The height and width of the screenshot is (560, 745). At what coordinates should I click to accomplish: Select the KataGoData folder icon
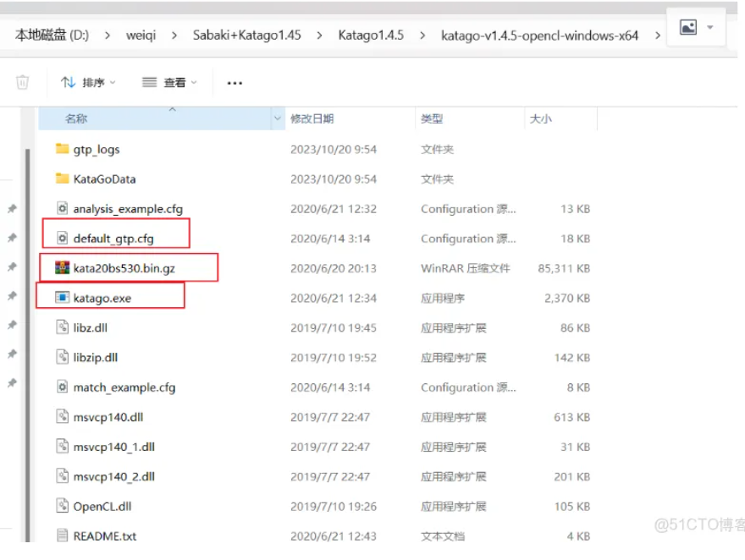[63, 178]
